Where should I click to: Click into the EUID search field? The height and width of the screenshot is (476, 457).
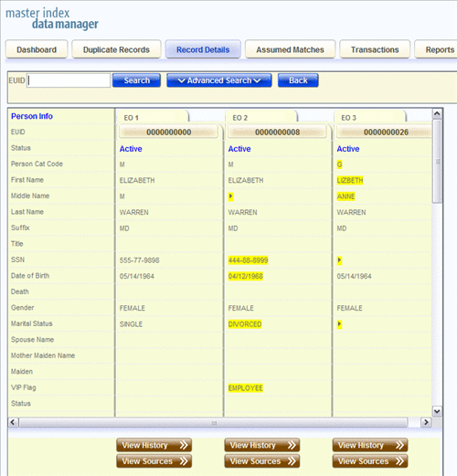click(69, 80)
